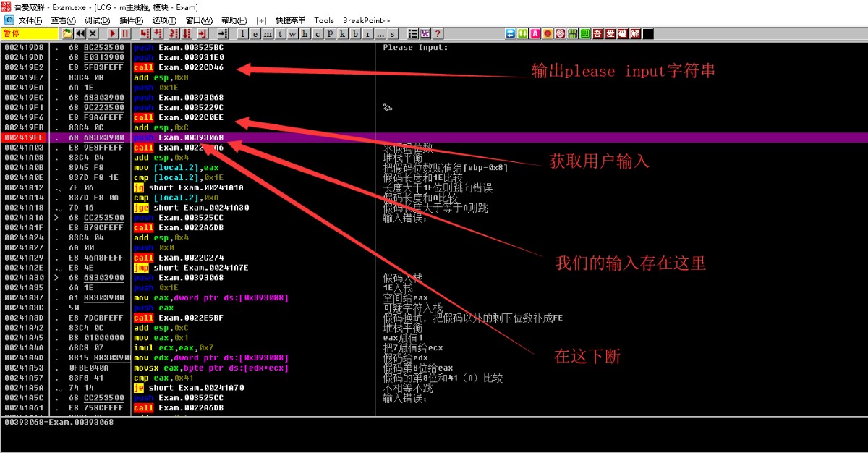Image resolution: width=868 pixels, height=453 pixels.
Task: Click the yellow 暂停 status field
Action: 29,33
